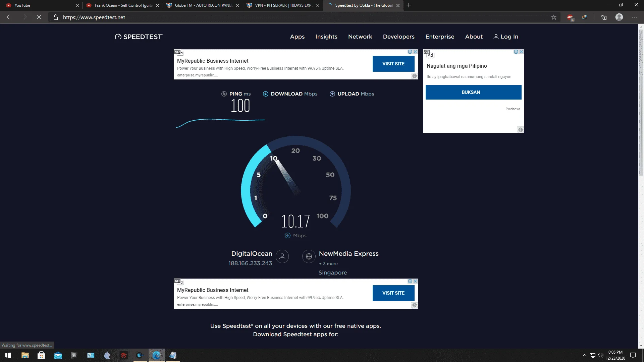Click the "Nagulat ang mga Pilipino" ad headline
Image resolution: width=644 pixels, height=362 pixels.
pos(457,66)
